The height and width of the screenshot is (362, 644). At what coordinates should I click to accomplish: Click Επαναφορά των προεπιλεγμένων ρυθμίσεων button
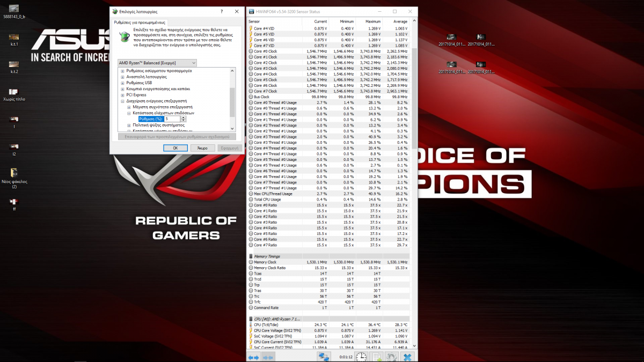[176, 136]
